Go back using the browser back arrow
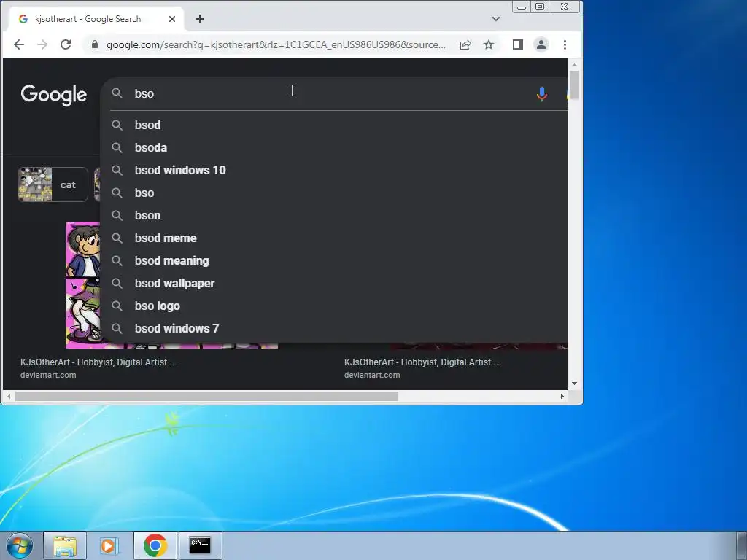Screen dimensions: 747x560 18,44
